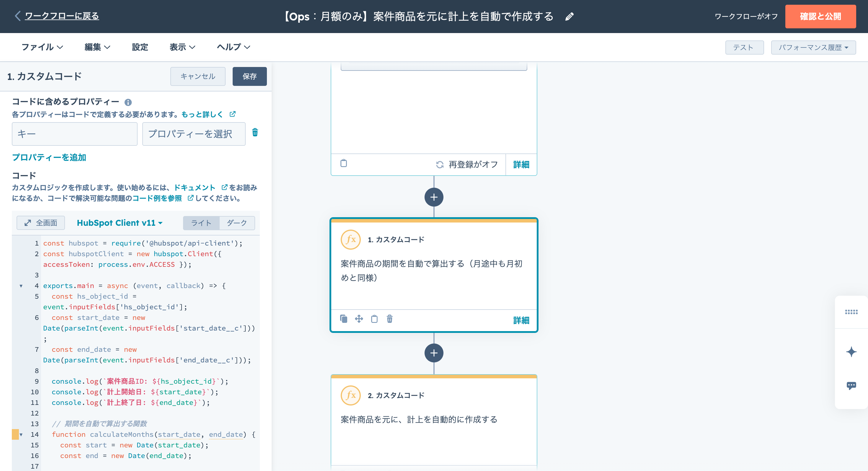Click the 再登録がオフ refresh icon
Image resolution: width=868 pixels, height=471 pixels.
point(440,164)
